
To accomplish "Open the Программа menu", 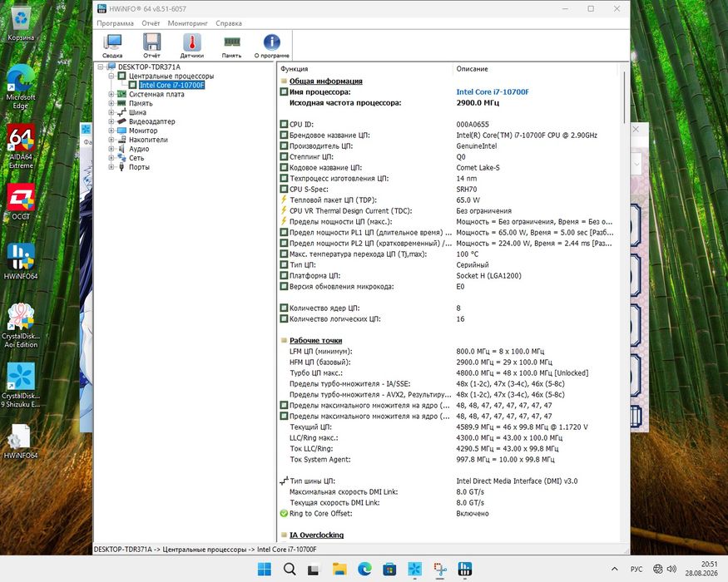I will click(115, 23).
